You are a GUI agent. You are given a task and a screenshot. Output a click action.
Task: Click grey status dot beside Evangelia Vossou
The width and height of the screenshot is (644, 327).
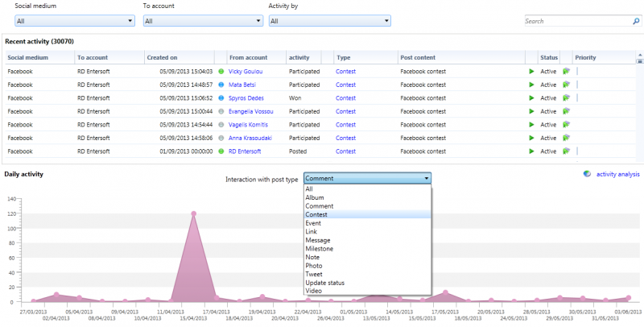click(221, 111)
